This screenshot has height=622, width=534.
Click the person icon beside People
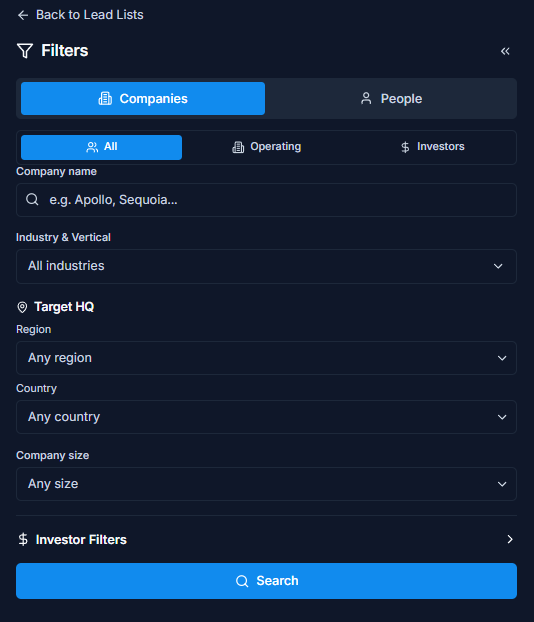point(366,98)
